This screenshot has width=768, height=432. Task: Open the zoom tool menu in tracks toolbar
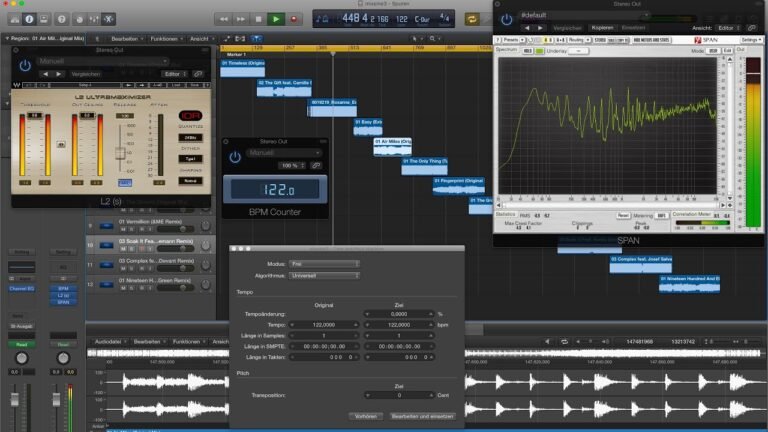tap(434, 38)
